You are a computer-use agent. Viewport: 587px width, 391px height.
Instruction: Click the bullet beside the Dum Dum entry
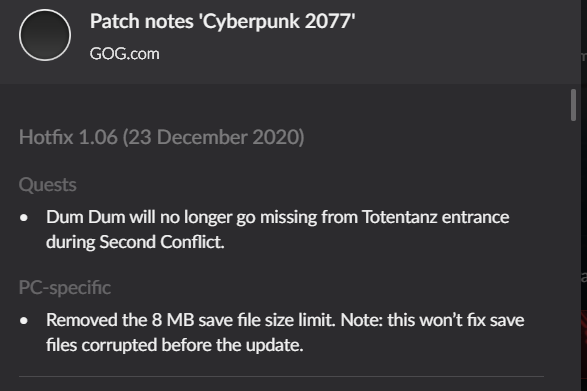point(24,218)
